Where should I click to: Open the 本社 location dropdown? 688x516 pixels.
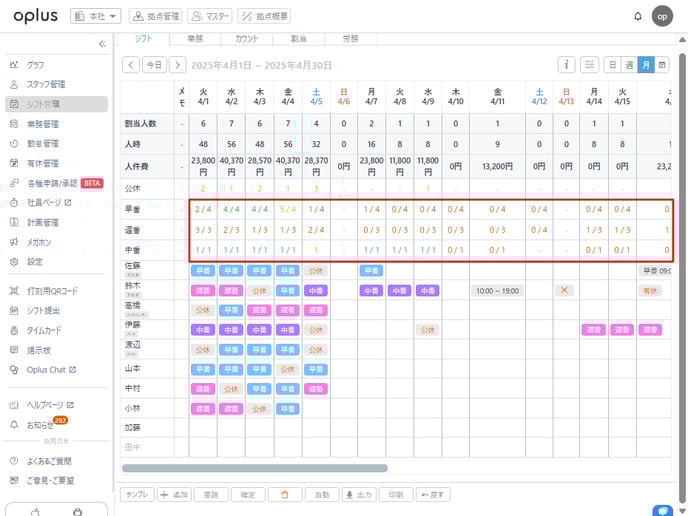(96, 16)
